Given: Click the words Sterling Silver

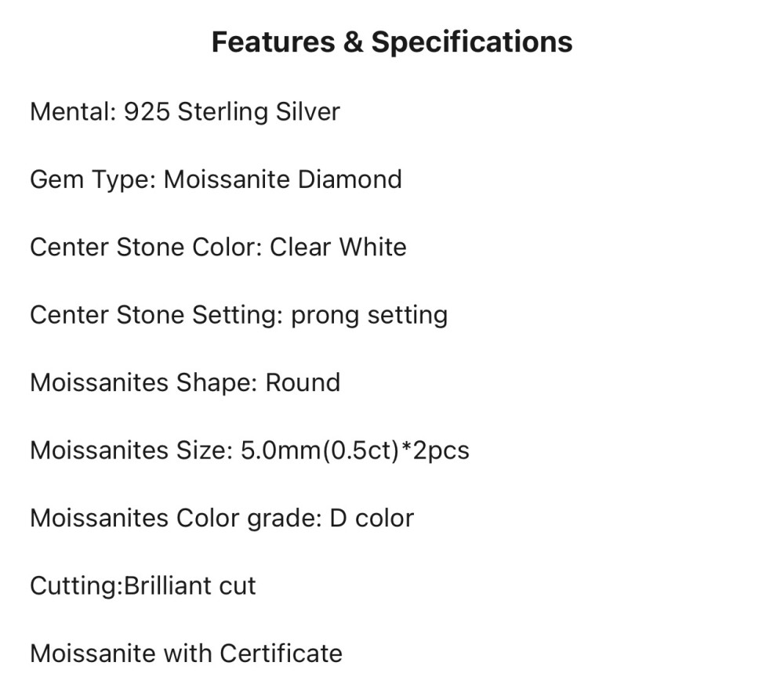Looking at the screenshot, I should pyautogui.click(x=259, y=111).
